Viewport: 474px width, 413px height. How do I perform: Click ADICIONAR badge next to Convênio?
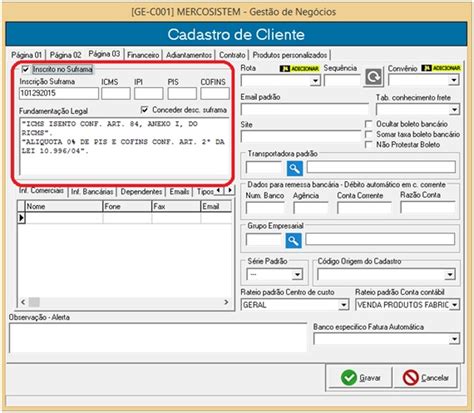pos(441,68)
